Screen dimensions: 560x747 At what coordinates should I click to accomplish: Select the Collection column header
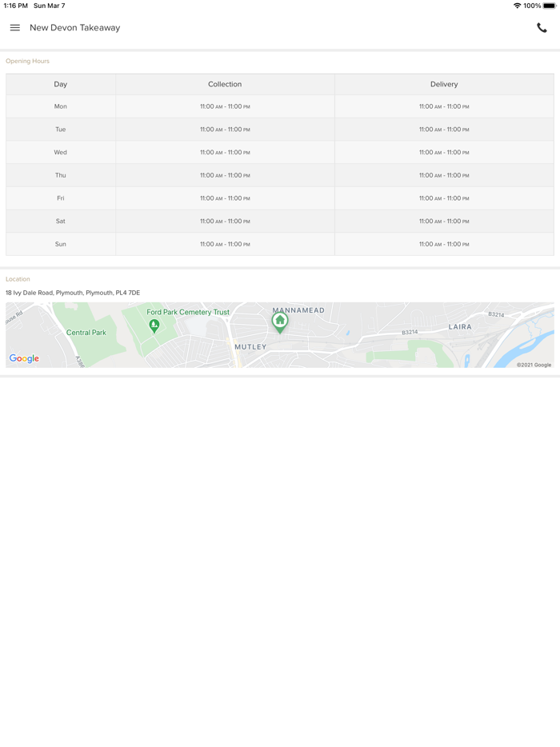pos(225,84)
